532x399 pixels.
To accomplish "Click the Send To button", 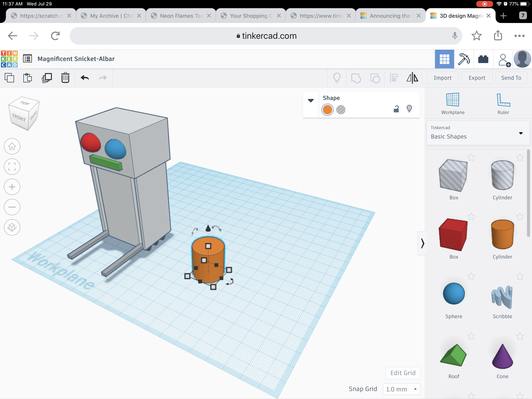I will point(511,78).
